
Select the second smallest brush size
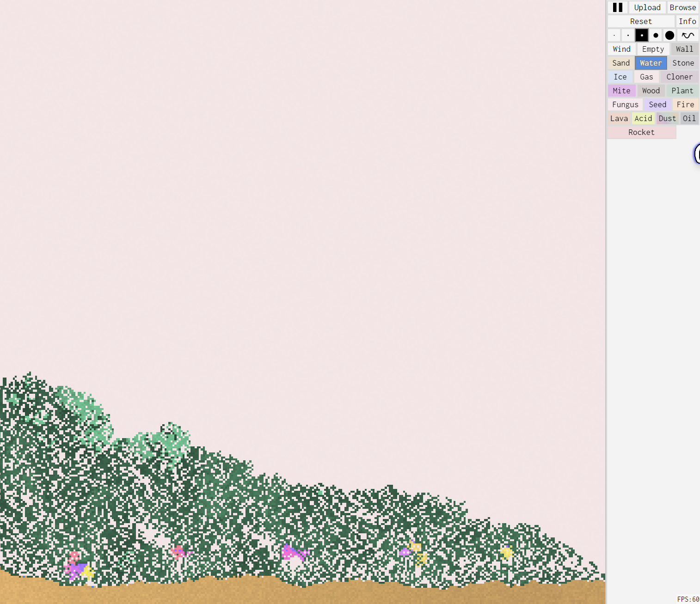click(x=628, y=35)
